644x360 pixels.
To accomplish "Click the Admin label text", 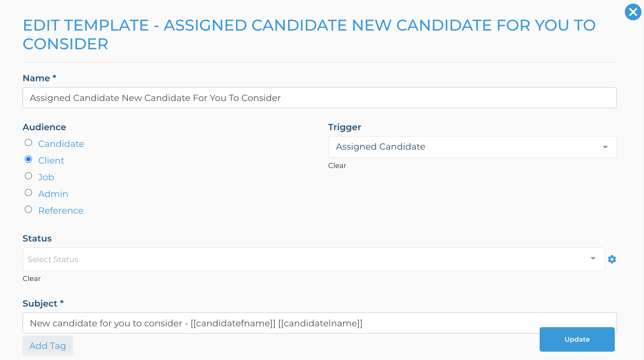I will 53,194.
